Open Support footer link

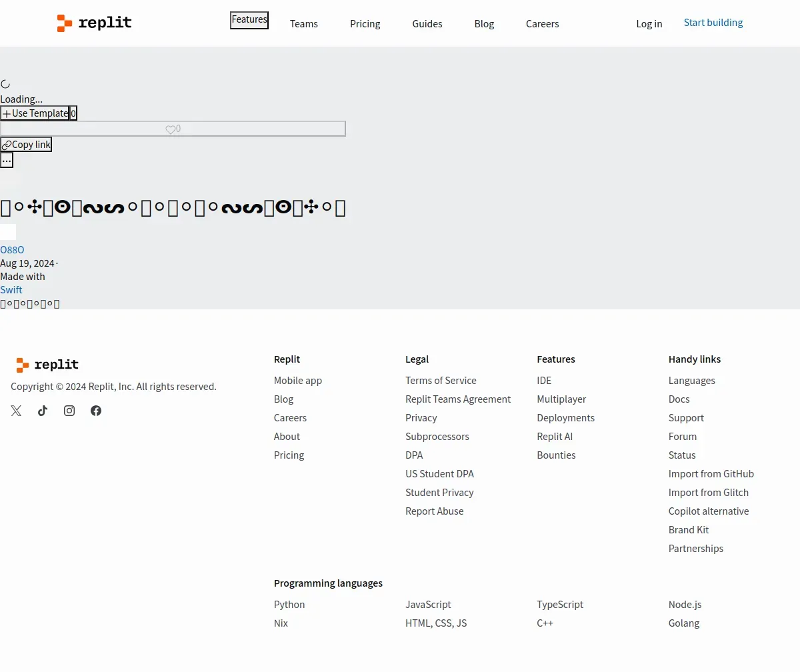[x=687, y=418]
